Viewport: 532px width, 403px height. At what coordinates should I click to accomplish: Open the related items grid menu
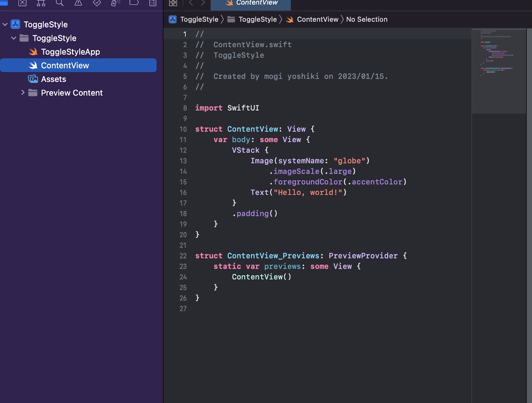pos(173,3)
